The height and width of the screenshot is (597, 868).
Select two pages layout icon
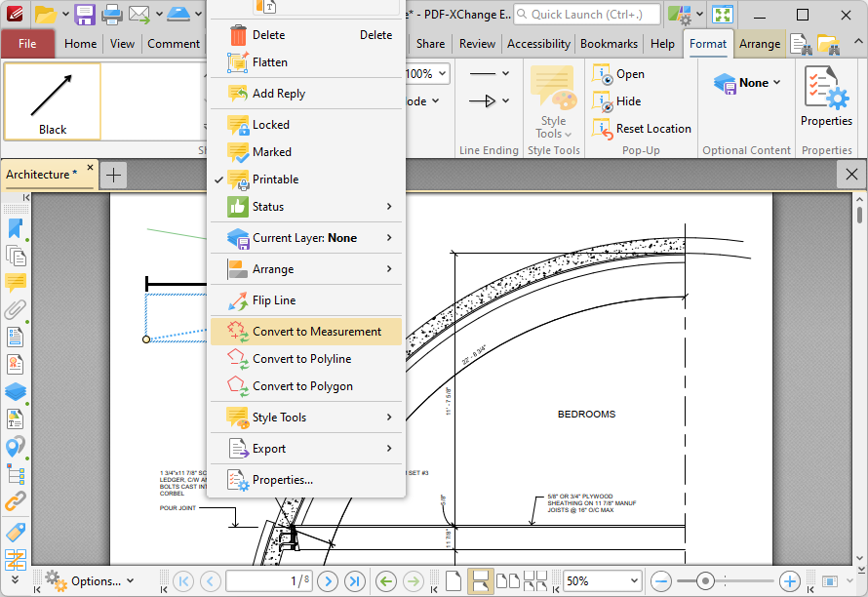click(507, 581)
